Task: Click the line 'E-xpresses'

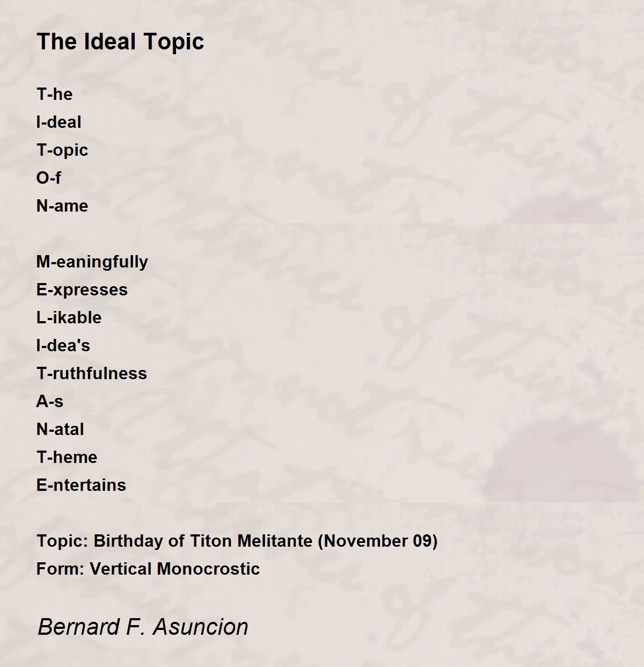Action: point(82,290)
